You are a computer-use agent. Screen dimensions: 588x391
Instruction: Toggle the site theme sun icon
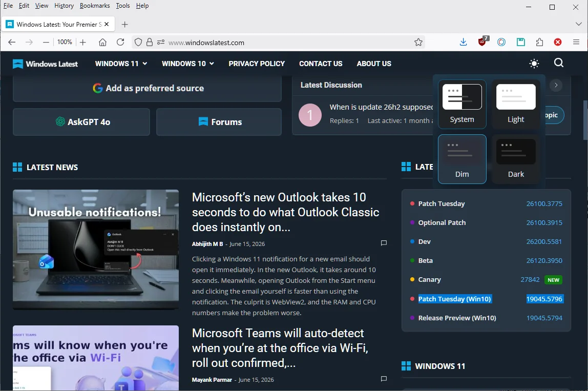(534, 64)
